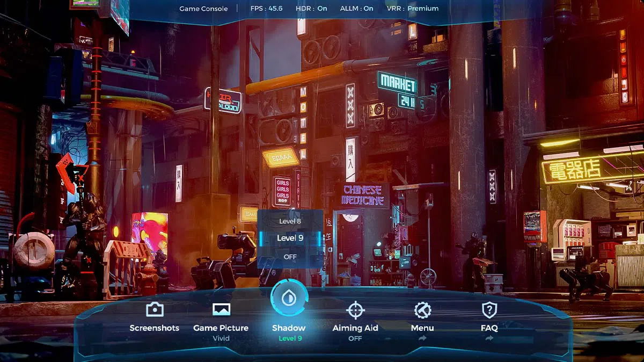This screenshot has width=644, height=362.
Task: Click the Screenshots camera icon
Action: [155, 309]
